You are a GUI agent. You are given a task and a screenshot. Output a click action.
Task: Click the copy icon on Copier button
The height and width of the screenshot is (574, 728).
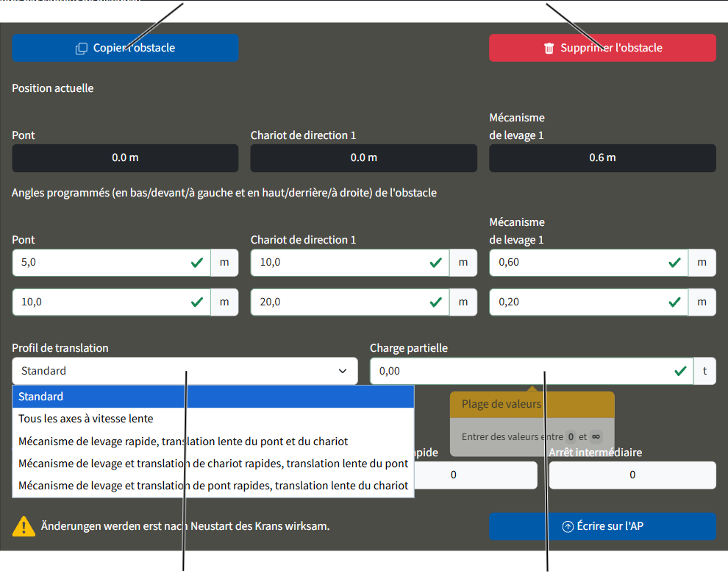pos(81,49)
